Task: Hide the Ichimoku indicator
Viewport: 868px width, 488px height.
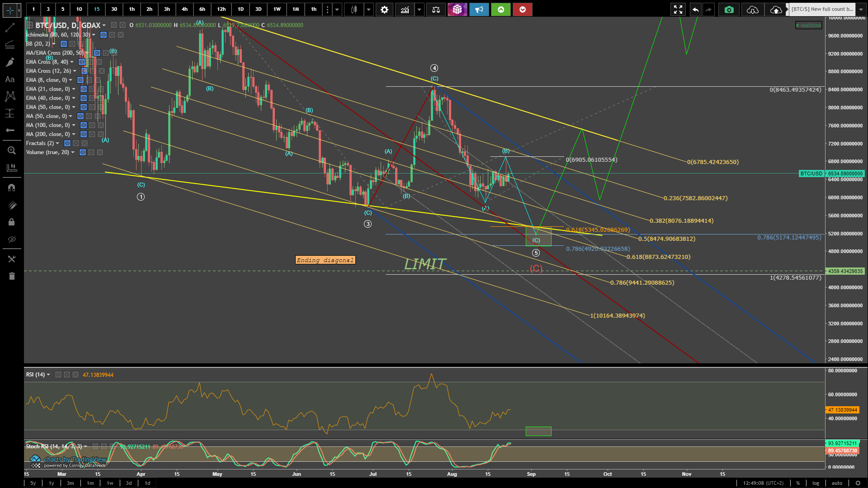Action: [x=104, y=35]
